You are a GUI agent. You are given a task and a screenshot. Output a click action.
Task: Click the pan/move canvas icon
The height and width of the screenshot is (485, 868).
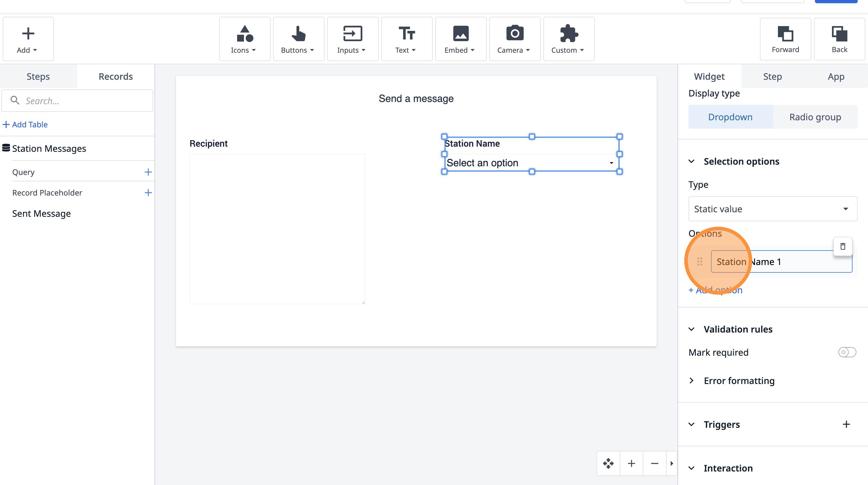[608, 463]
